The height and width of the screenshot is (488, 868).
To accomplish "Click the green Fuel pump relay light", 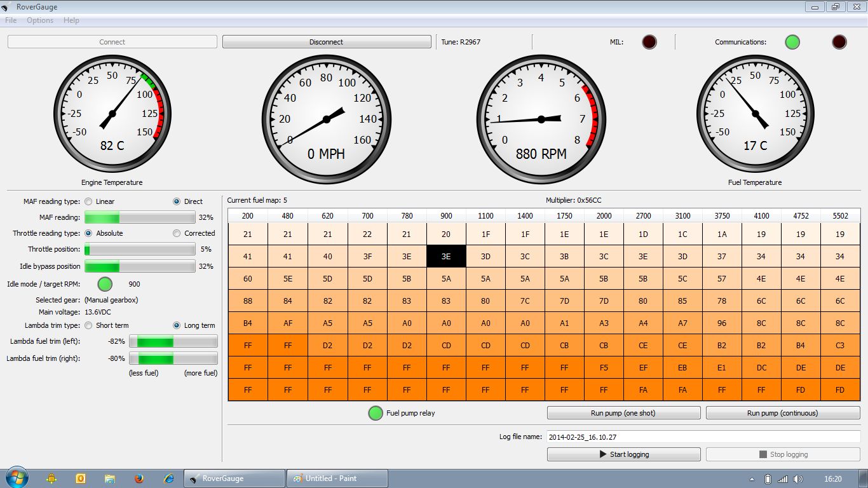I will point(376,413).
